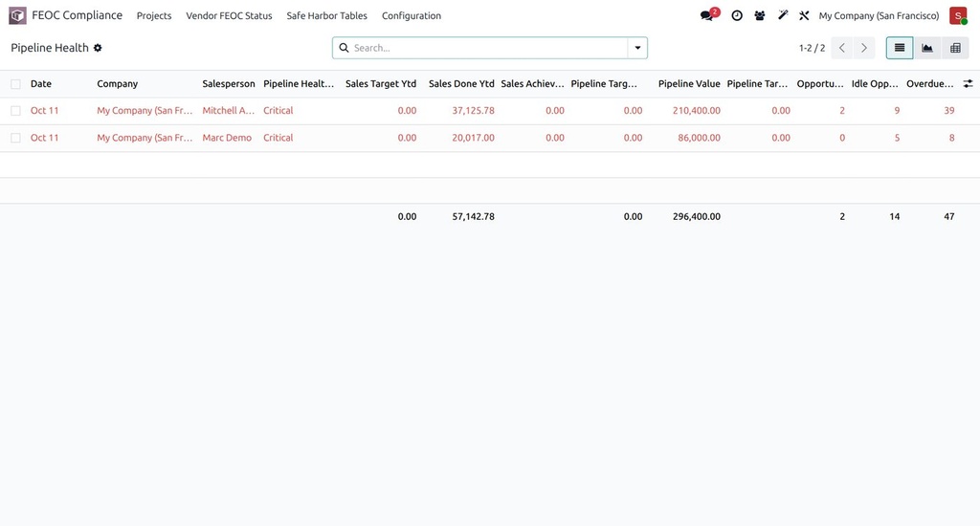The width and height of the screenshot is (980, 526).
Task: Open the Safe Harbor Tables menu
Action: (x=327, y=15)
